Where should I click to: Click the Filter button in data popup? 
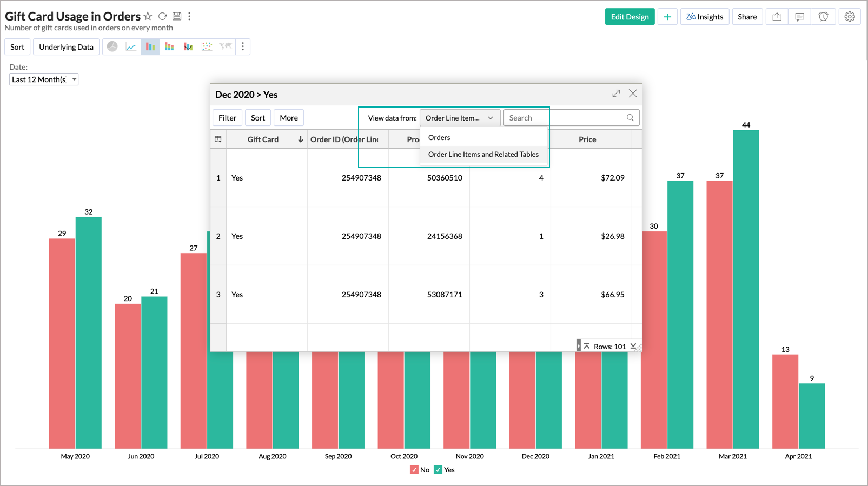point(227,118)
